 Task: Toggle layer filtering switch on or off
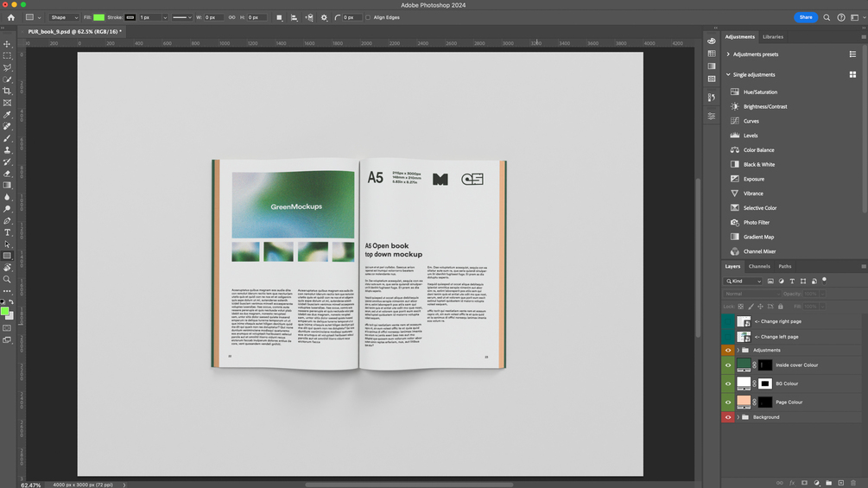tap(824, 281)
